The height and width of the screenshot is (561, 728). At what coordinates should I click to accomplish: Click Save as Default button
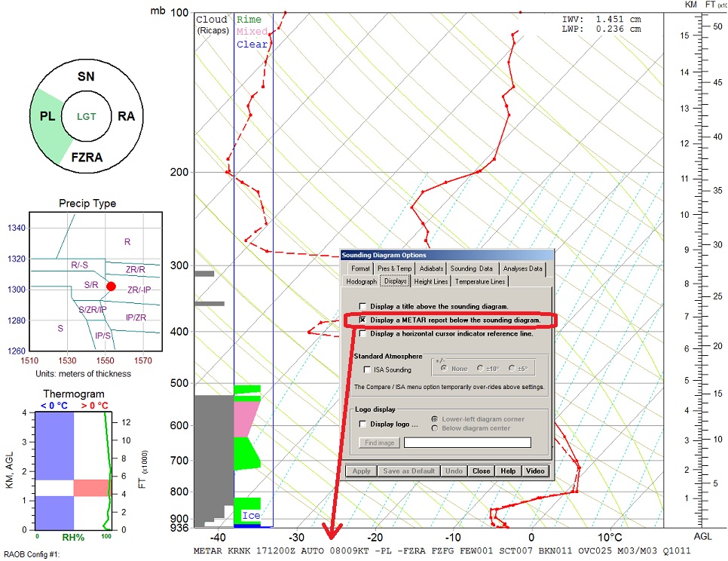click(x=408, y=471)
